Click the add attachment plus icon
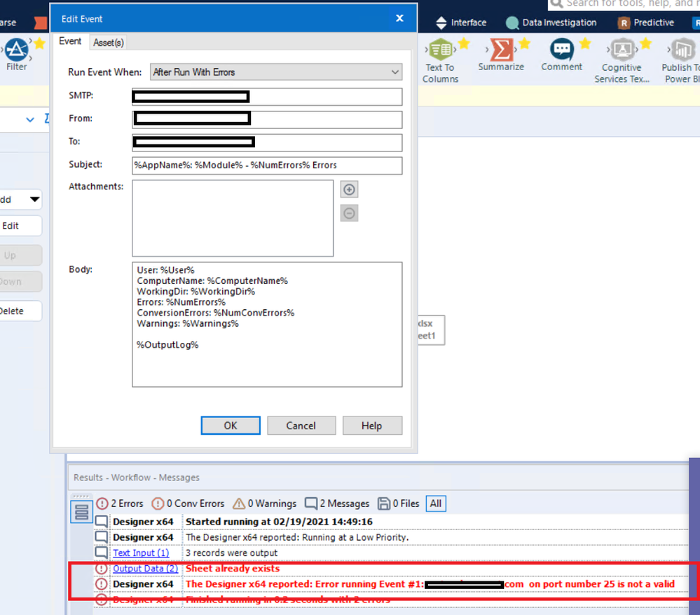700x615 pixels. [348, 189]
